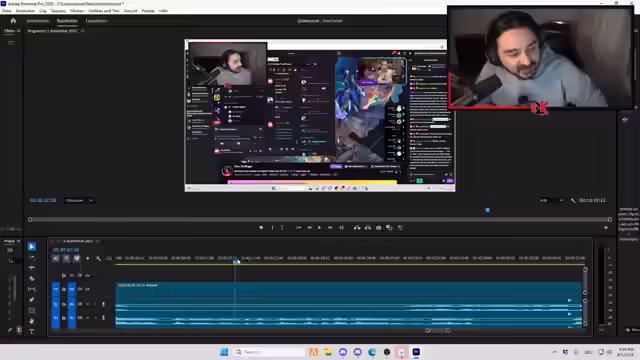
Task: Play the sequence in the program monitor
Action: coord(320,227)
